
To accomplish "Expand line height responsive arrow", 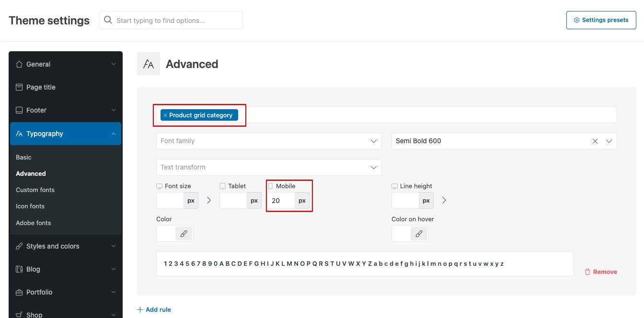I will tap(444, 201).
